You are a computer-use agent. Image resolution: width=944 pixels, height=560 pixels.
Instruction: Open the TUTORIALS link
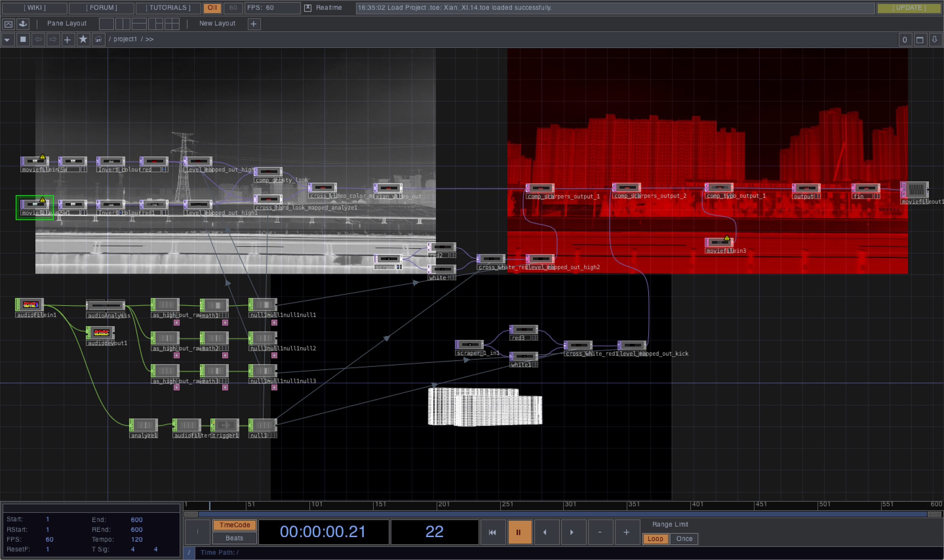168,8
